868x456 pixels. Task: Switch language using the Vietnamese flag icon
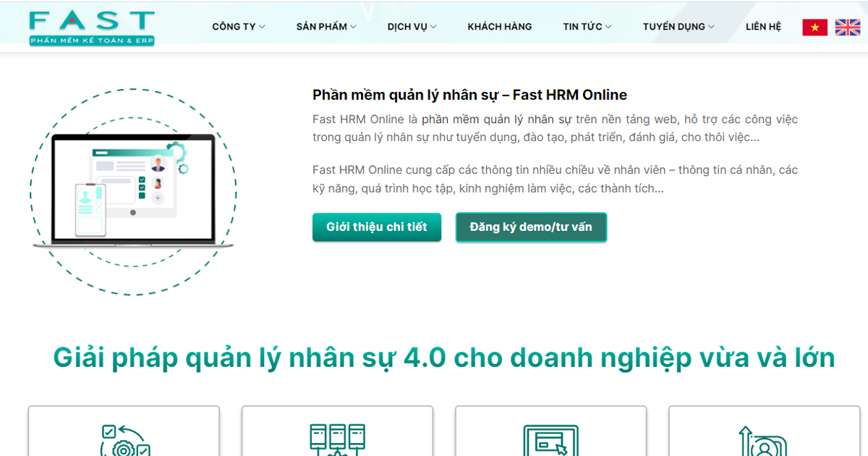815,28
